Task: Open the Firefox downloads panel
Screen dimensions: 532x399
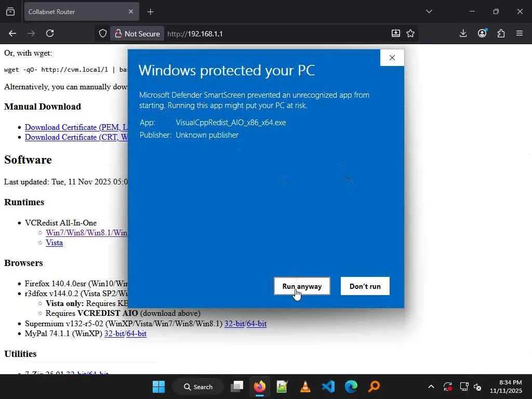Action: coord(463,33)
